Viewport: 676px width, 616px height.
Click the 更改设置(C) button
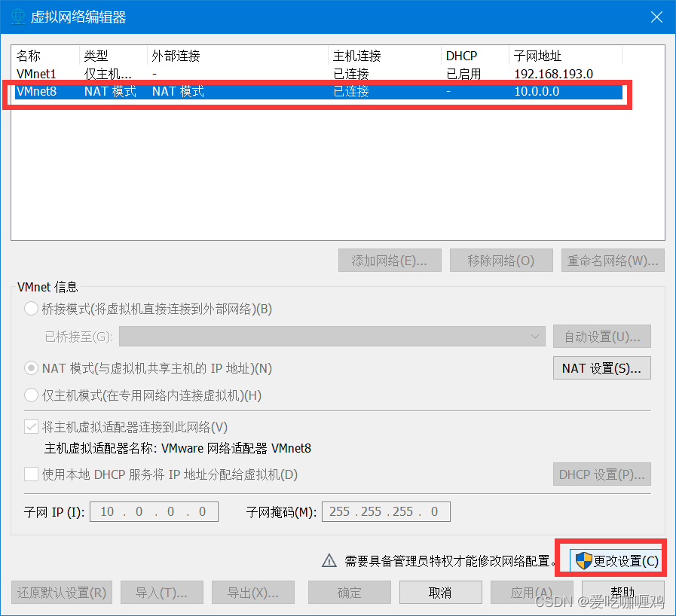coord(616,561)
